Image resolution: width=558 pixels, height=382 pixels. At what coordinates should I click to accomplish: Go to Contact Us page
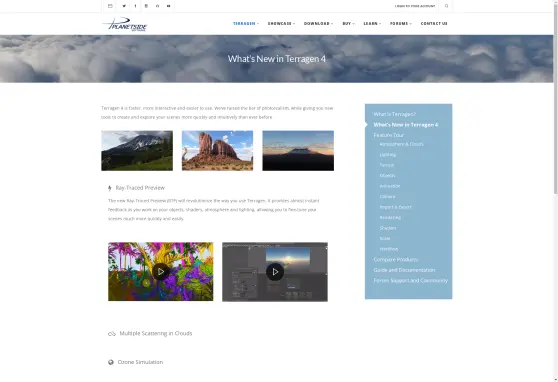pyautogui.click(x=434, y=23)
